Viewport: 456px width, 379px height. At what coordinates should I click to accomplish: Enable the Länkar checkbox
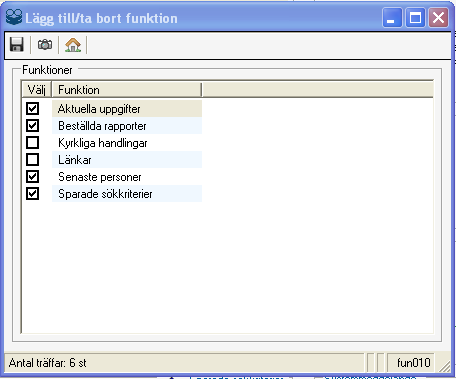(33, 160)
